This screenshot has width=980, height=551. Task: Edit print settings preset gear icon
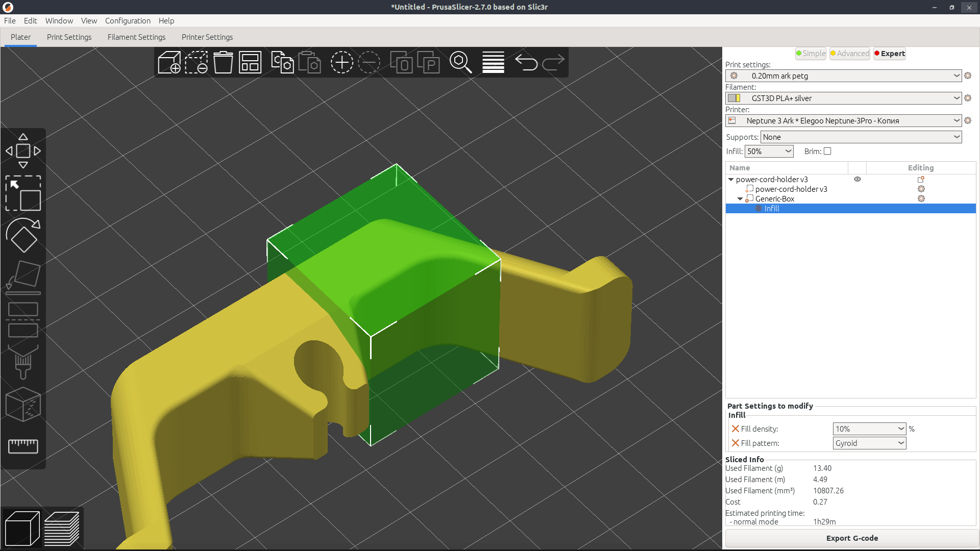pos(968,76)
